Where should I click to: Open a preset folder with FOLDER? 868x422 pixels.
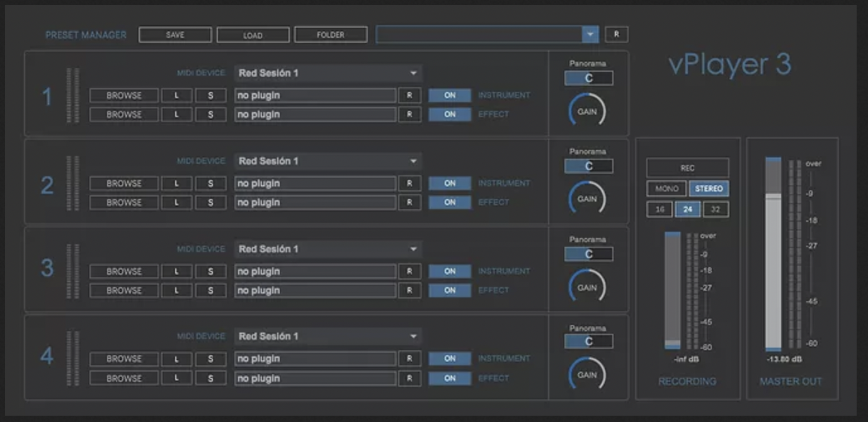coord(330,34)
